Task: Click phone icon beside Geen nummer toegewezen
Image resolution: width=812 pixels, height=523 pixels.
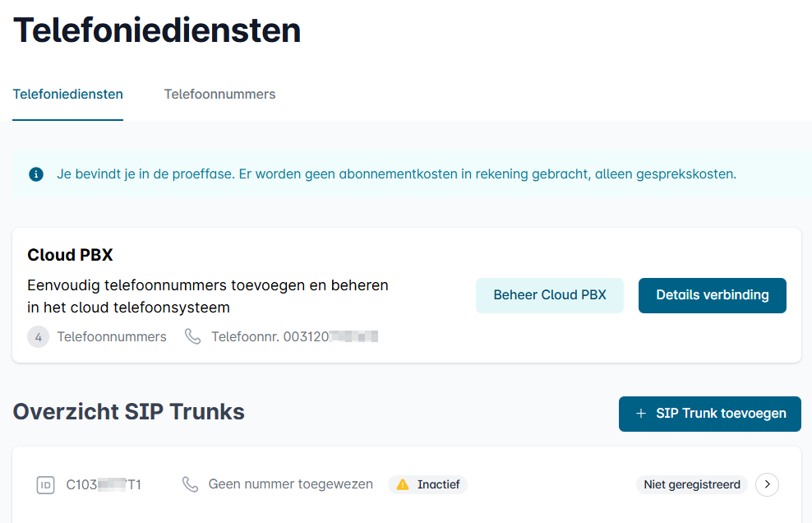Action: click(x=190, y=484)
